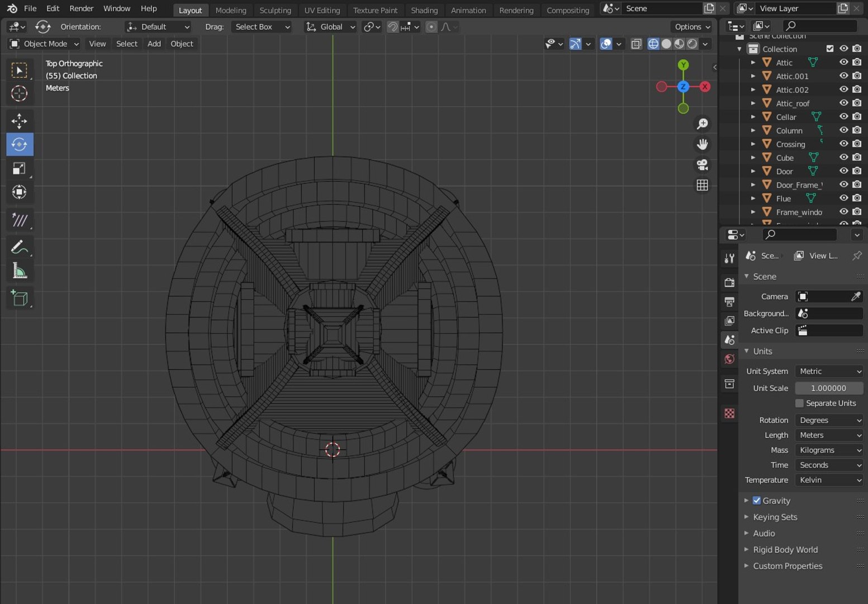Open the Options popover in header
The image size is (868, 604).
pos(692,27)
